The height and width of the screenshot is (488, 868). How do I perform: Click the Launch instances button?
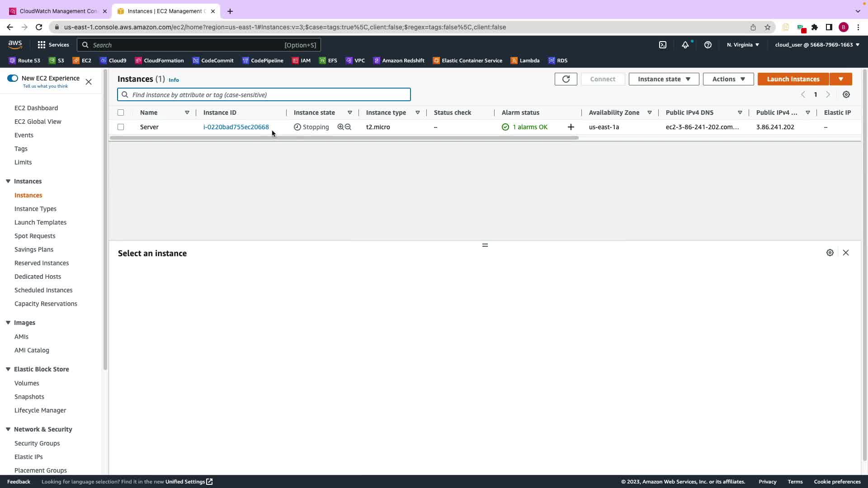click(793, 79)
